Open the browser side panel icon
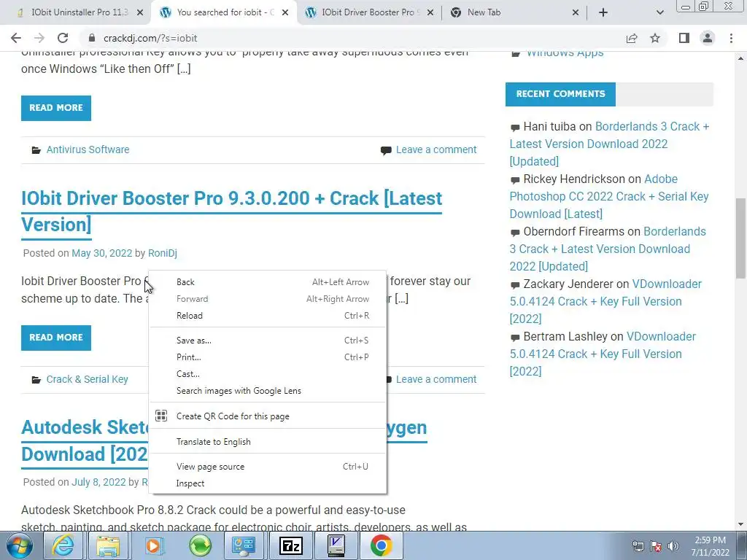 click(684, 38)
